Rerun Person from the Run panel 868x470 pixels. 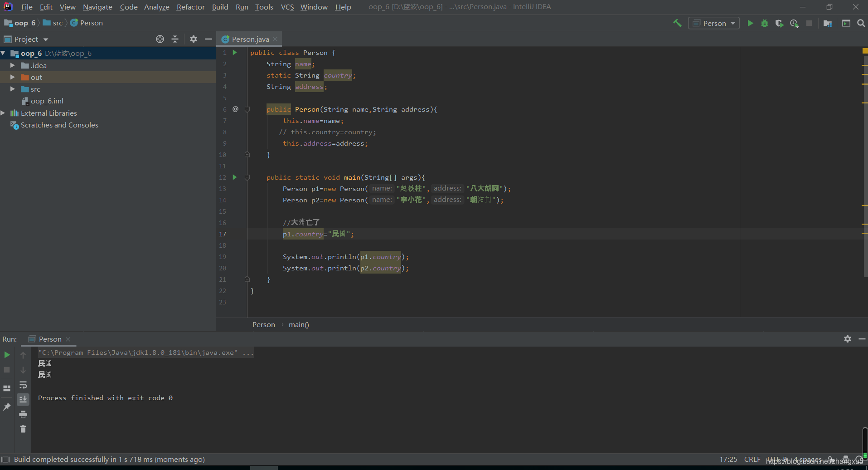tap(7, 355)
